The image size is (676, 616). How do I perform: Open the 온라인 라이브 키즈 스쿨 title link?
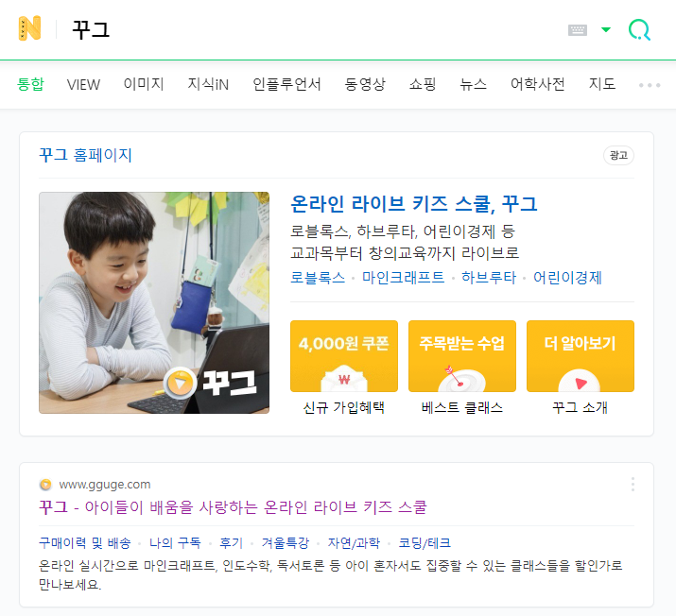pos(414,204)
